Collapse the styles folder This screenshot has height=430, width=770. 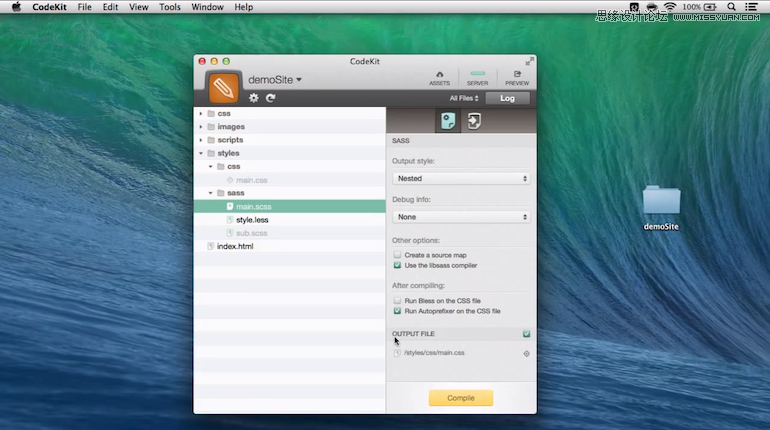200,153
